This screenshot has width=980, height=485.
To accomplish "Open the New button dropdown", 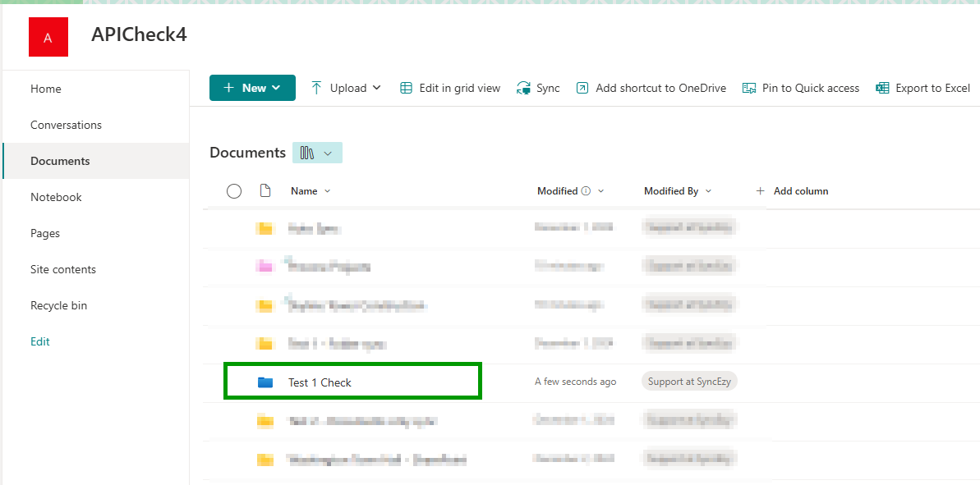I will 252,88.
